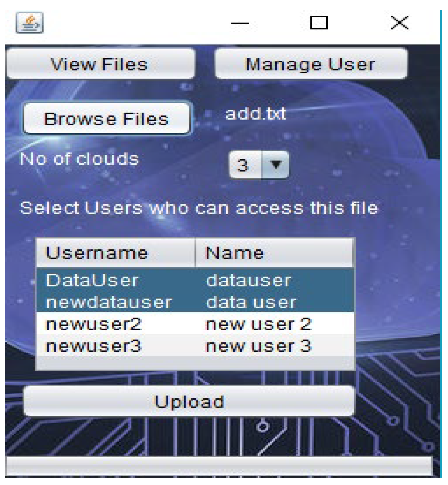Screen dimensions: 448x485
Task: Click the 'data user' name cell
Action: click(x=252, y=302)
